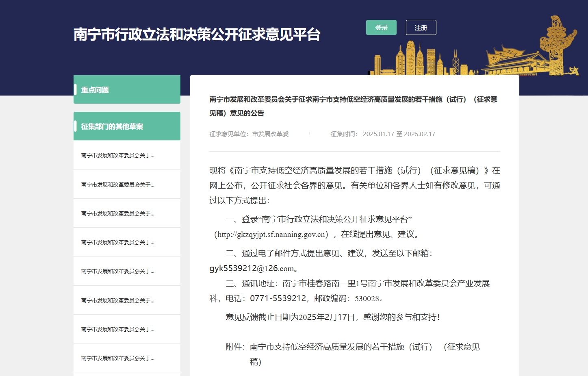Open the seventh draft link in the sidebar list
This screenshot has height=376, width=588.
point(118,329)
